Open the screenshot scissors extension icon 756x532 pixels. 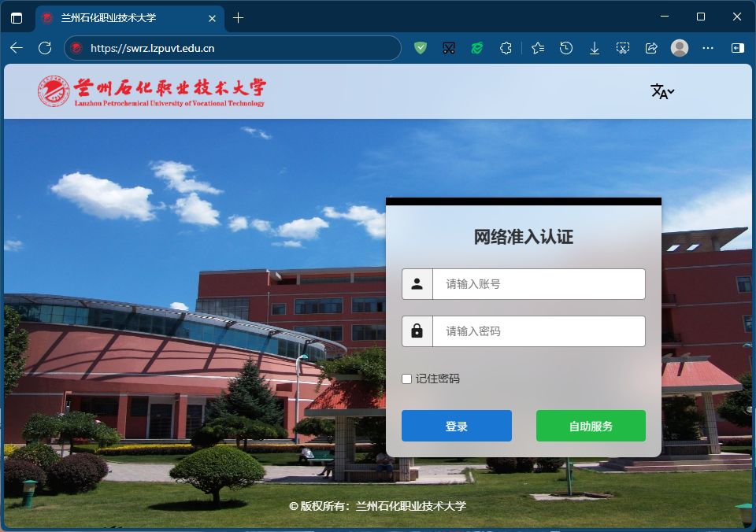pyautogui.click(x=449, y=48)
